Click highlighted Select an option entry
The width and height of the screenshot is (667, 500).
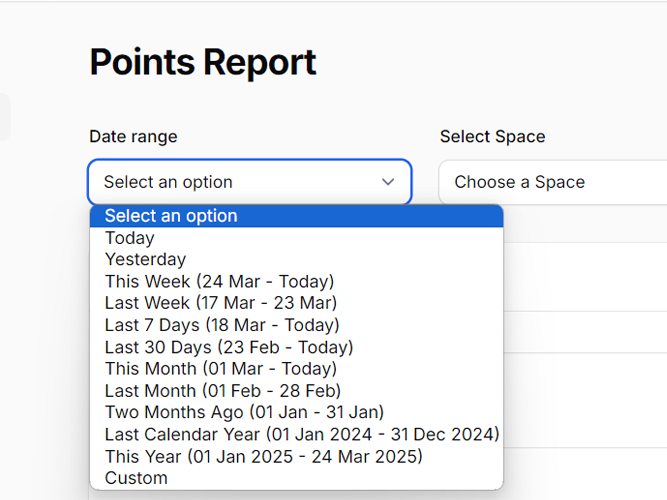(x=296, y=216)
